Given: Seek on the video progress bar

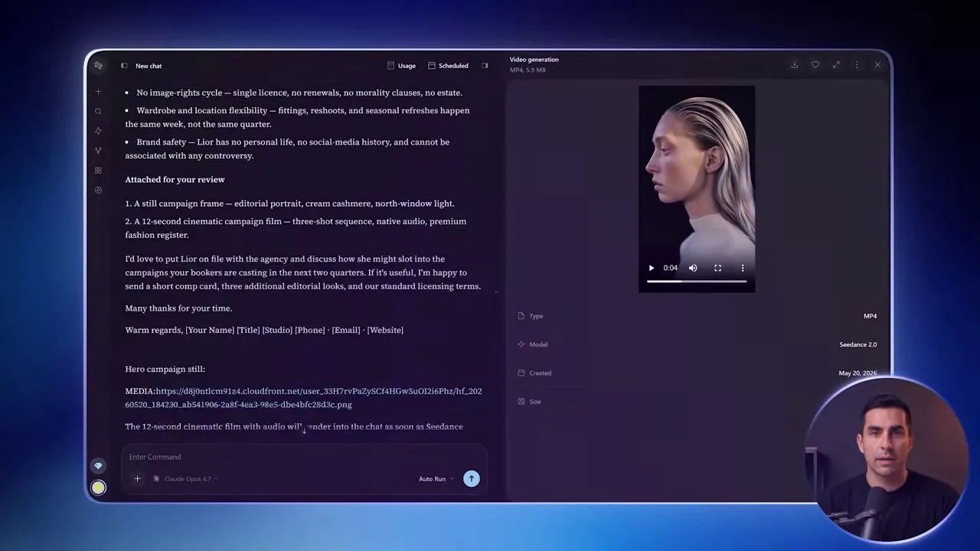Looking at the screenshot, I should tap(697, 282).
